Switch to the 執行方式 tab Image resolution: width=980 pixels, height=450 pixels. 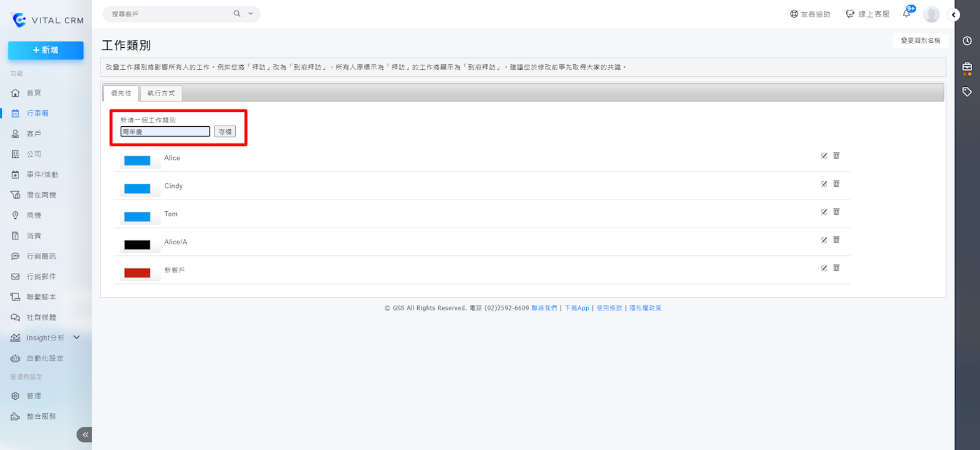pyautogui.click(x=161, y=93)
